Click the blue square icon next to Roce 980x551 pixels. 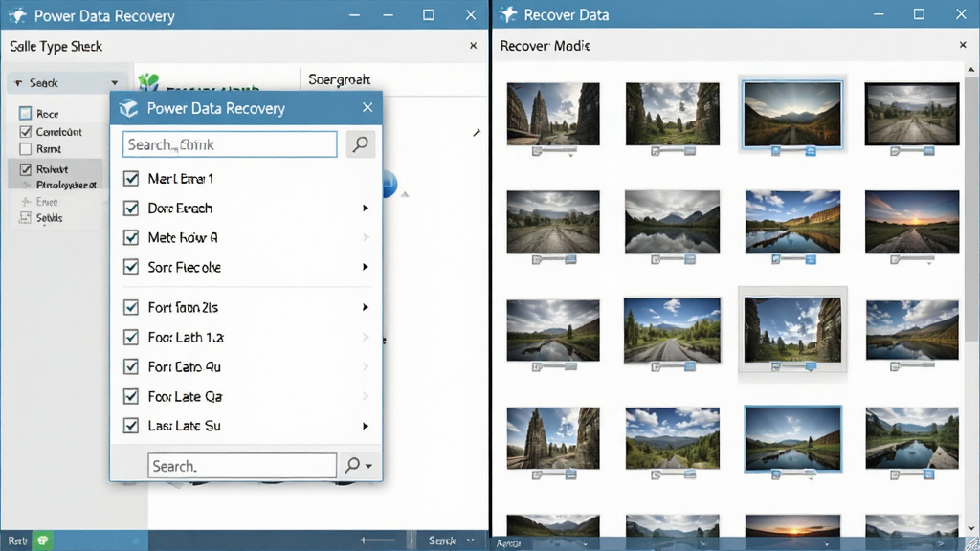point(25,113)
